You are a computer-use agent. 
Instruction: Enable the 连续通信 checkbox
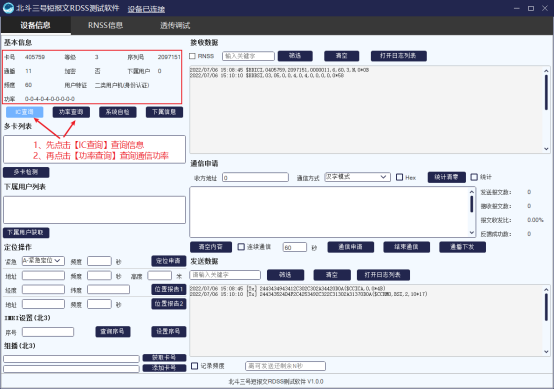tap(241, 247)
